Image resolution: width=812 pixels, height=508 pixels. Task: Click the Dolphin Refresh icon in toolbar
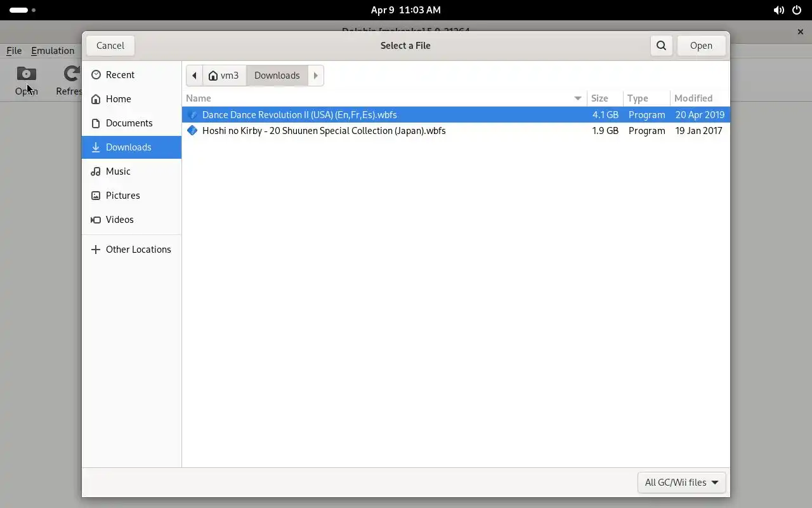72,74
